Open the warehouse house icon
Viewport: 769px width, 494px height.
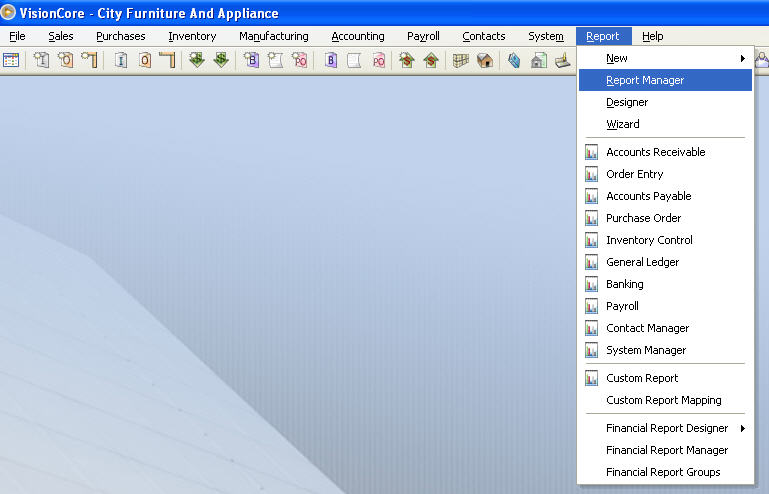coord(485,60)
